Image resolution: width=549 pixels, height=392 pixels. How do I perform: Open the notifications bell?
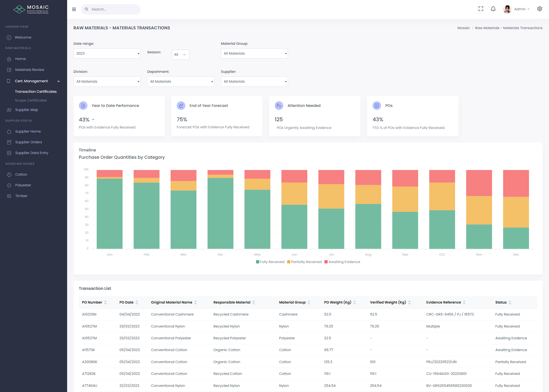click(493, 9)
